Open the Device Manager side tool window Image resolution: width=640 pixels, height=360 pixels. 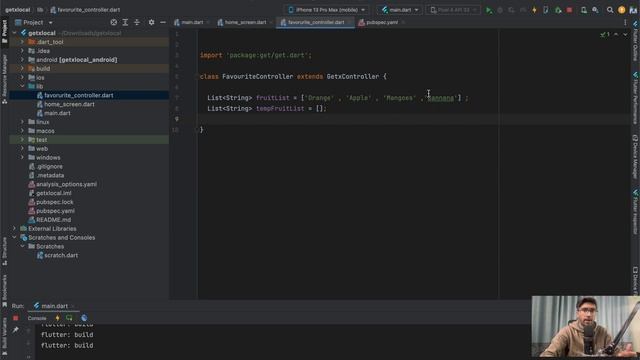click(x=636, y=157)
